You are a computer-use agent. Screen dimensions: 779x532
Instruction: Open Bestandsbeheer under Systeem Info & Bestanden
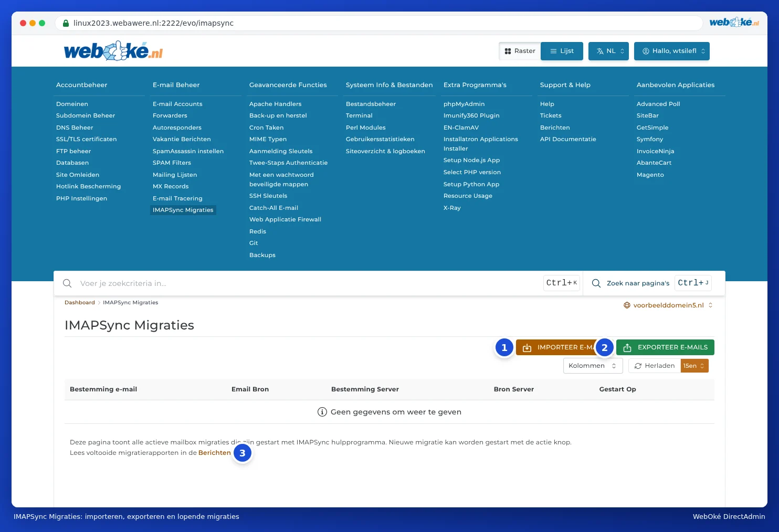[371, 104]
